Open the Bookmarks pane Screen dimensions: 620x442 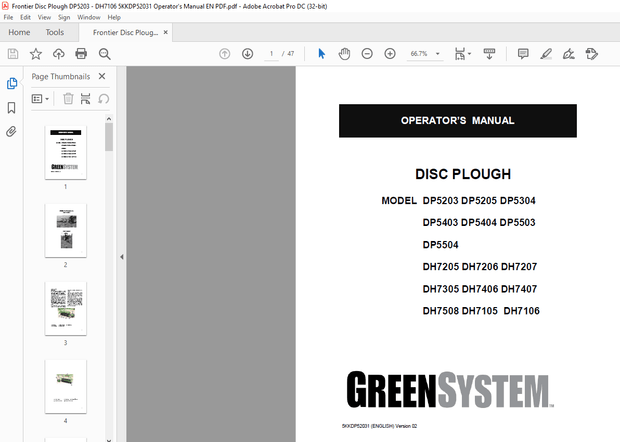click(x=11, y=108)
